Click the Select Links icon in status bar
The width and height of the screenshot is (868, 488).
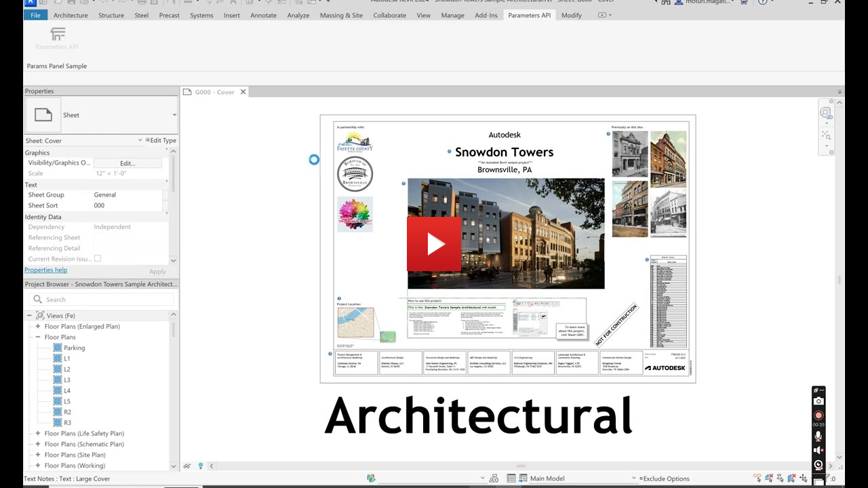tap(757, 479)
